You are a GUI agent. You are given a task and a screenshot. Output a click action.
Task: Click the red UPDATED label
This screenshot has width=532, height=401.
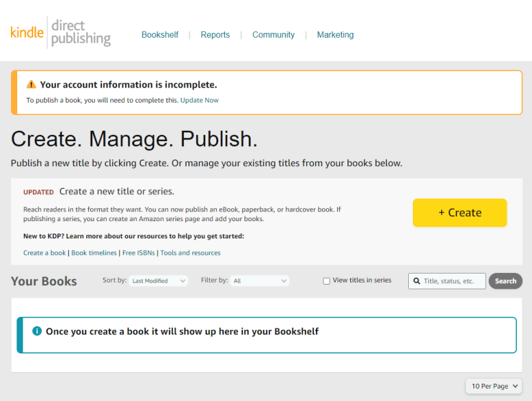pos(39,192)
